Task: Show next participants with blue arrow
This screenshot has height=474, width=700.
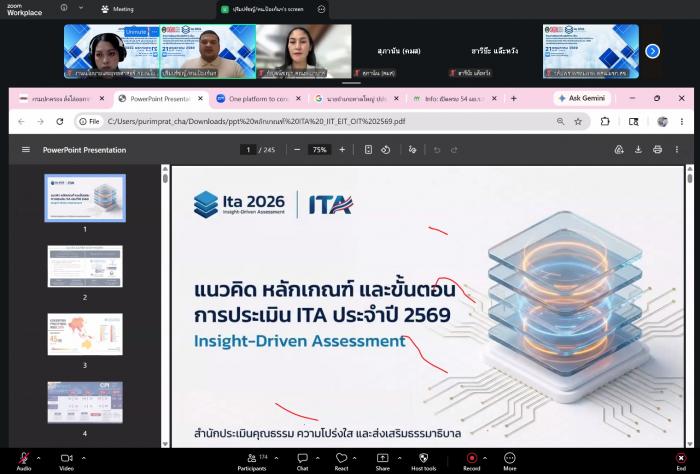Action: (653, 51)
